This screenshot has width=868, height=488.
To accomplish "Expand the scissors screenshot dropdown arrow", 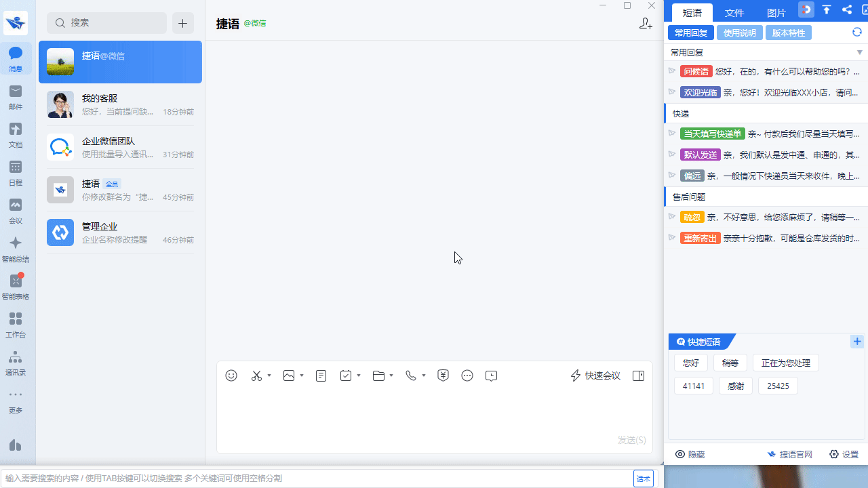I will [269, 375].
